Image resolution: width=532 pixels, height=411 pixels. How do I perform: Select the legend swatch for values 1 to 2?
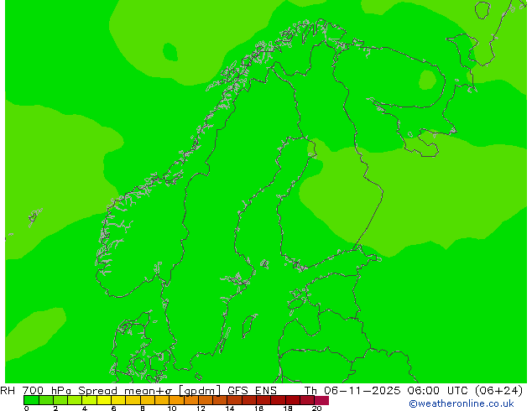point(46,400)
